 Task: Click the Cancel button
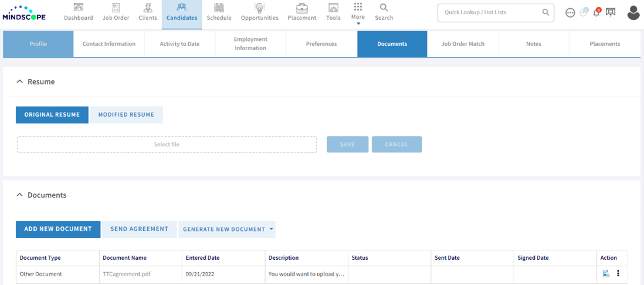[x=396, y=145]
